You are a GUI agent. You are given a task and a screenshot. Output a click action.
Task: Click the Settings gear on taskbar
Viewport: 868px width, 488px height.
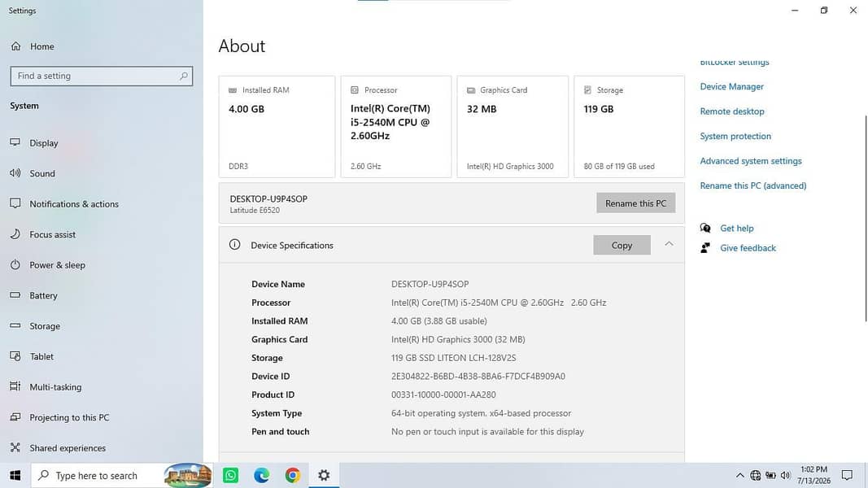click(324, 475)
